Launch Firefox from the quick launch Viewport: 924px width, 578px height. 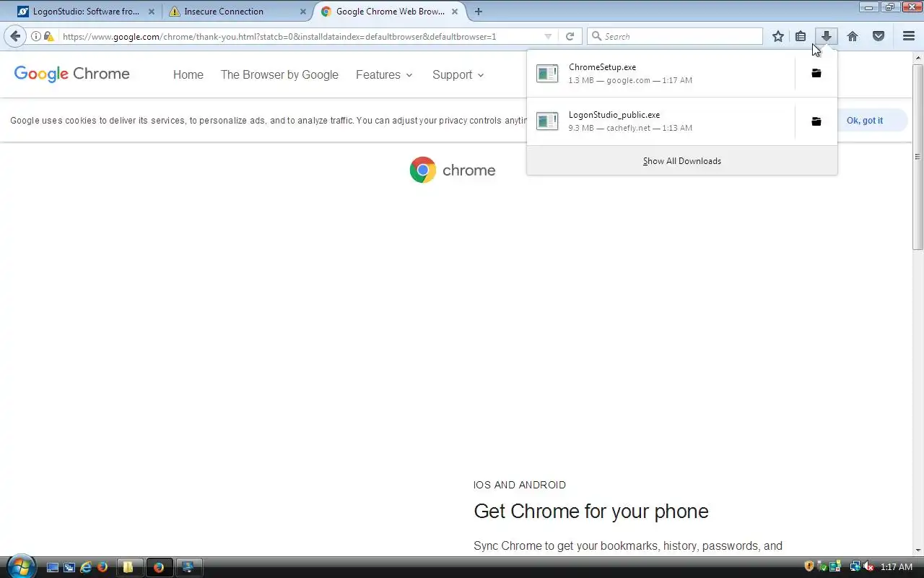(103, 567)
